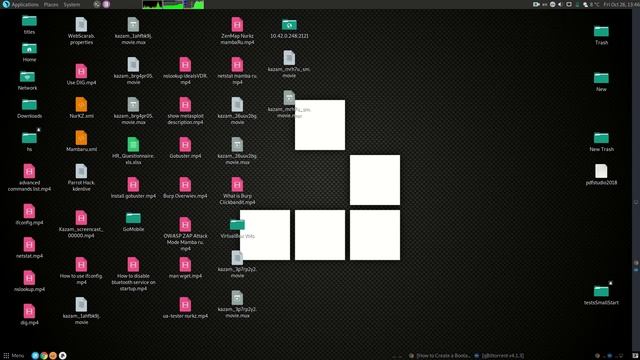Select How to disable bluetooth service video

pyautogui.click(x=133, y=274)
